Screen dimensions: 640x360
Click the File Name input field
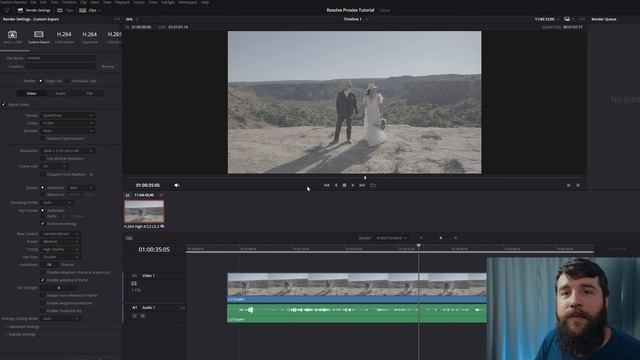coord(61,58)
